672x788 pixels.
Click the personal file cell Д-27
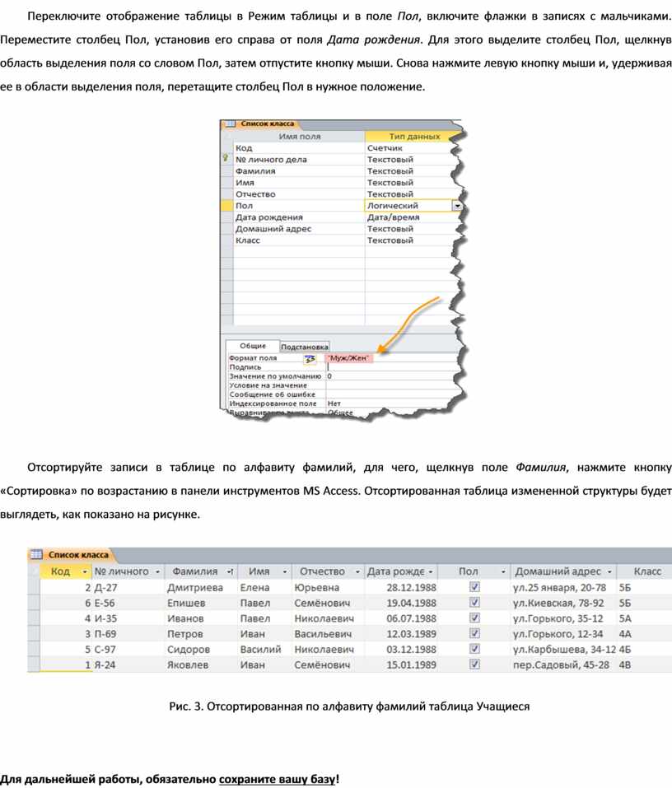pyautogui.click(x=105, y=587)
